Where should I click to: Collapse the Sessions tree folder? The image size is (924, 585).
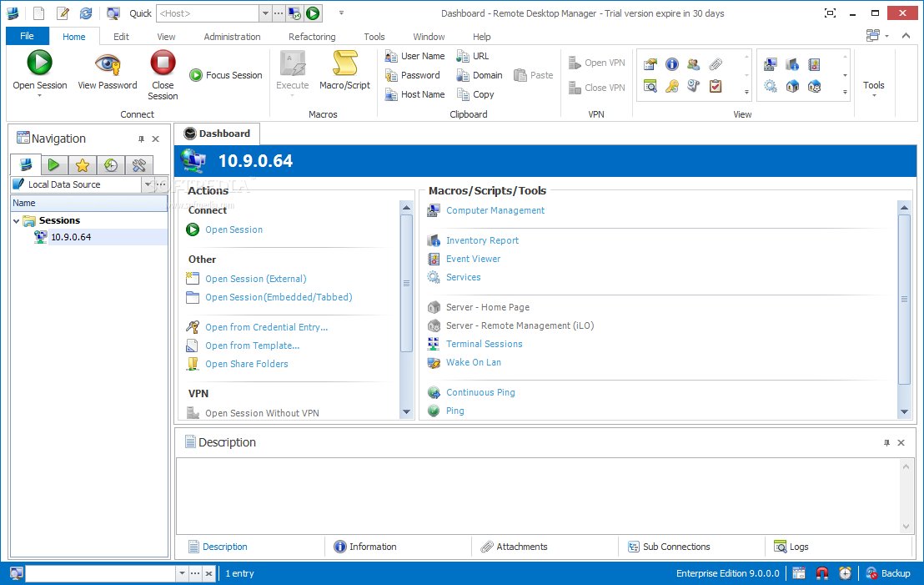17,221
